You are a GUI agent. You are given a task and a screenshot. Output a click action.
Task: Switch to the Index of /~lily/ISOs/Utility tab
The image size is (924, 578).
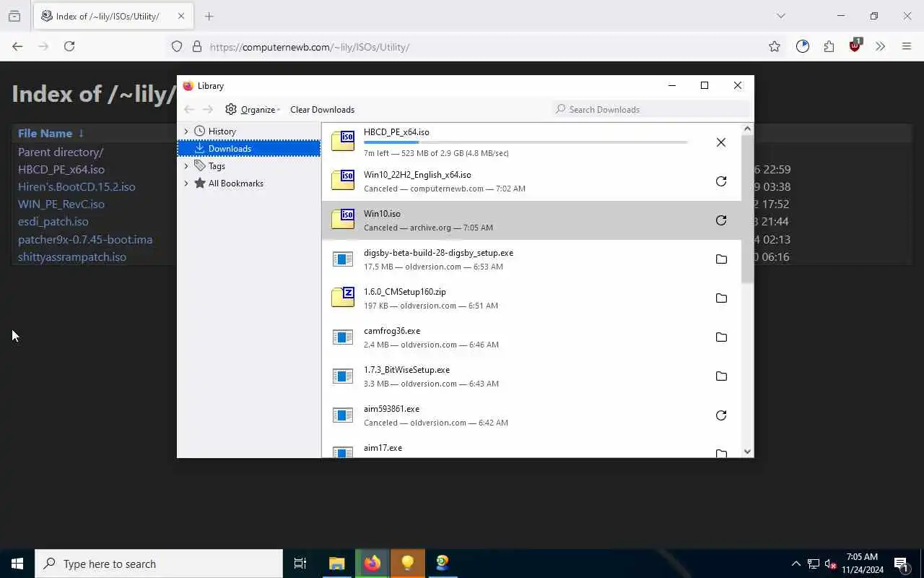click(x=113, y=16)
